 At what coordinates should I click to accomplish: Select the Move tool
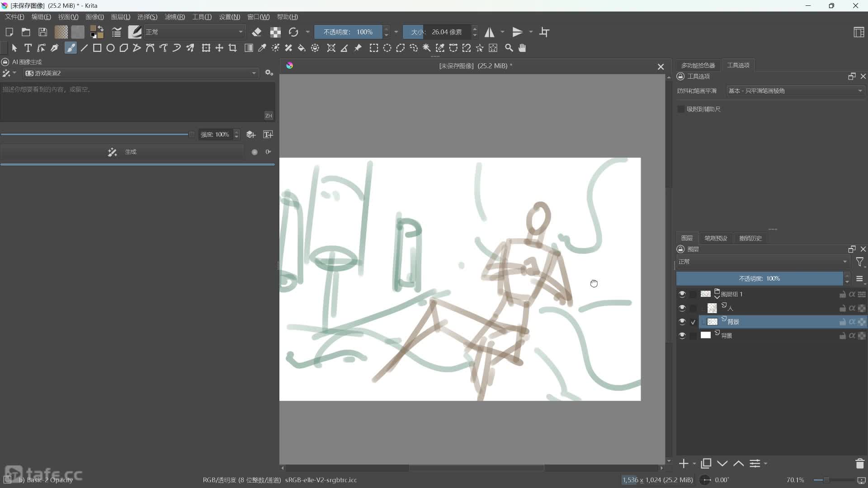(x=219, y=48)
